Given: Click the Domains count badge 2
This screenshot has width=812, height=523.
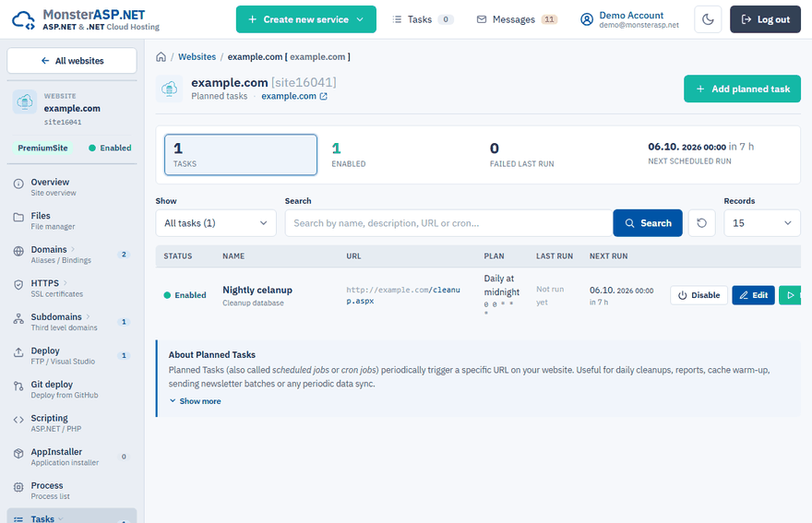Looking at the screenshot, I should 124,255.
